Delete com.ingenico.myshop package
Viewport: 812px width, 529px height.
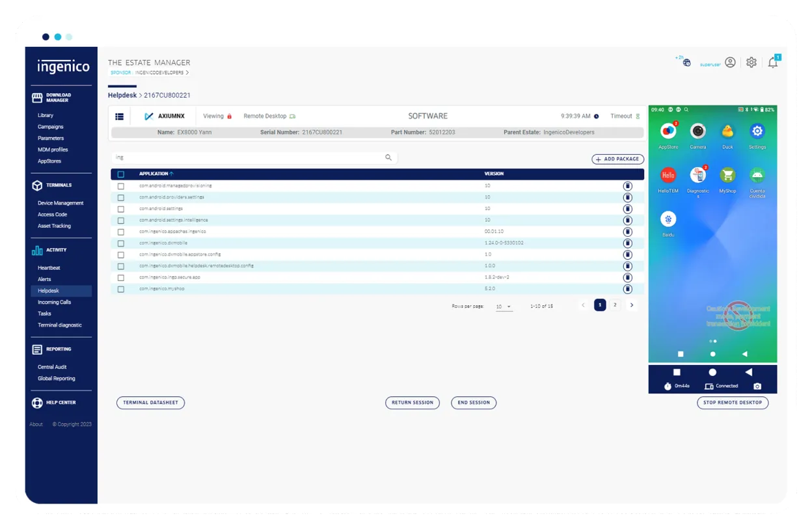(x=627, y=289)
